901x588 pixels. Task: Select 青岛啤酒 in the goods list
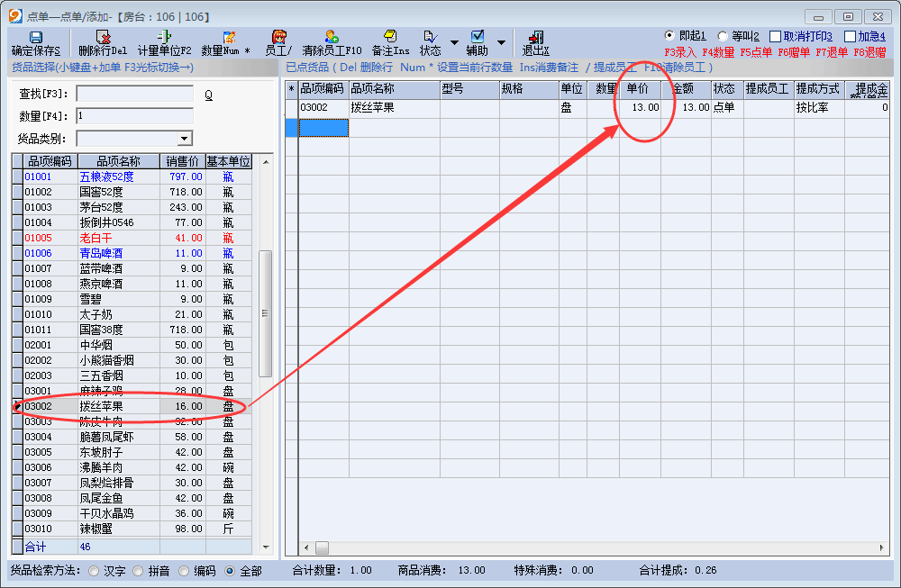coord(101,253)
